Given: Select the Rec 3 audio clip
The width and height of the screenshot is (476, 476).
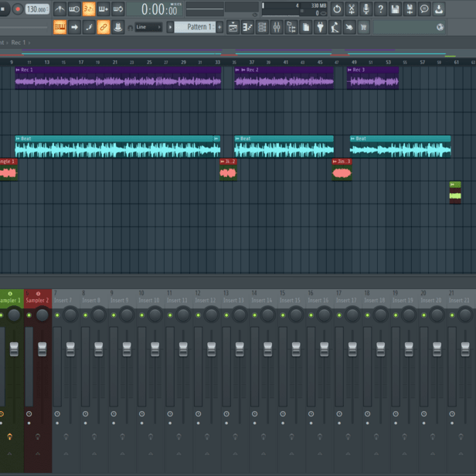Looking at the screenshot, I should pos(372,78).
